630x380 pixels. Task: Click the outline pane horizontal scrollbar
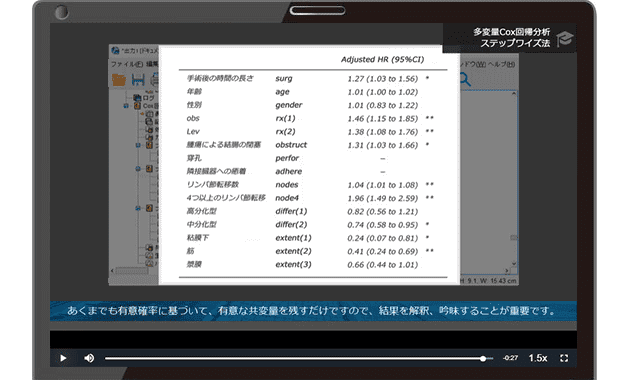[132, 271]
